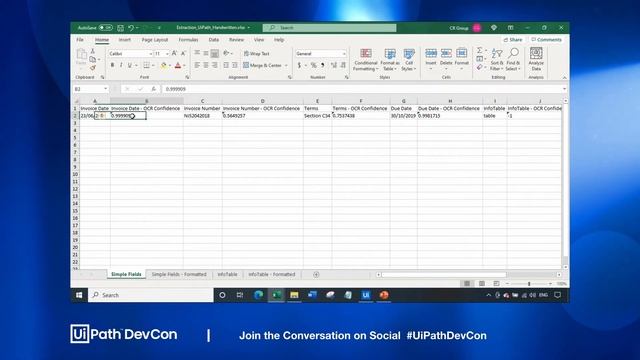Click the Excel title bar search box
The height and width of the screenshot is (360, 640).
pos(329,28)
